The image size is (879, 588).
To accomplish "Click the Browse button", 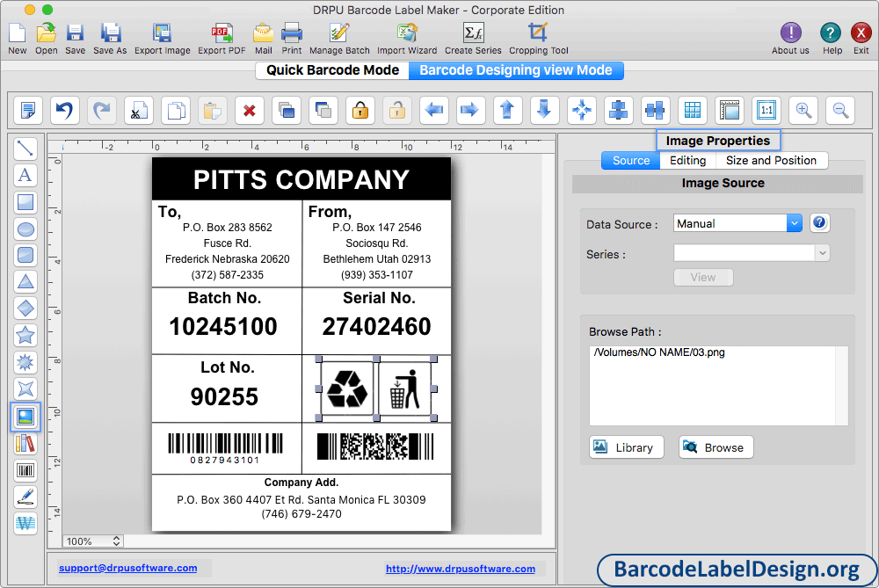I will (716, 447).
